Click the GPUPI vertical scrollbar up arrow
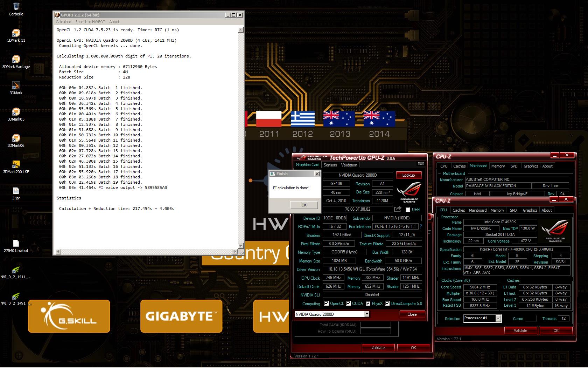588x368 pixels. (240, 30)
